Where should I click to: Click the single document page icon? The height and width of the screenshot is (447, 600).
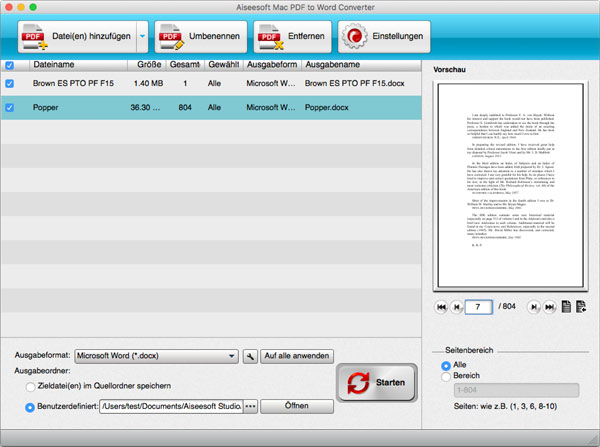click(x=566, y=307)
